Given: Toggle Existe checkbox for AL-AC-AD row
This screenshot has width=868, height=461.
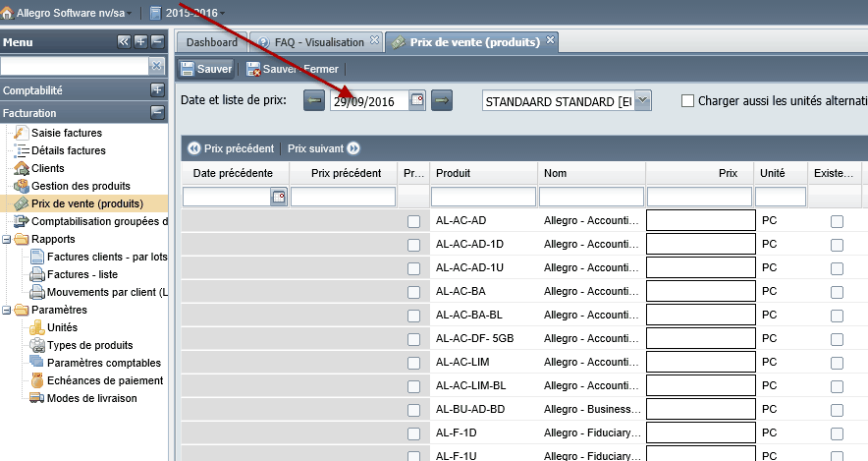Looking at the screenshot, I should point(837,221).
